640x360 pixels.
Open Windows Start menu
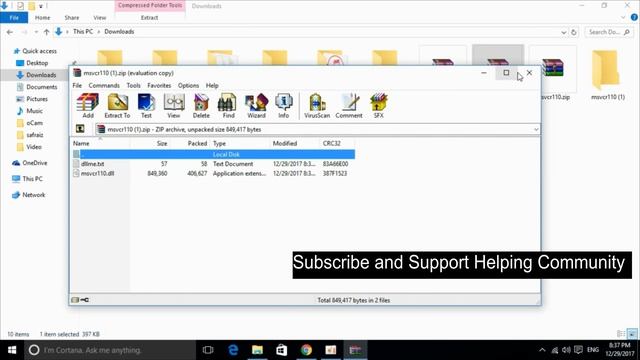(x=12, y=350)
